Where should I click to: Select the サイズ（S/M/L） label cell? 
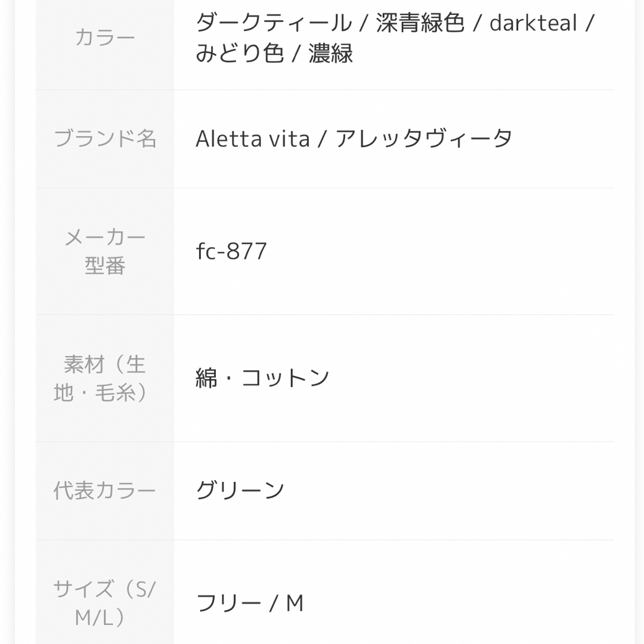105,592
